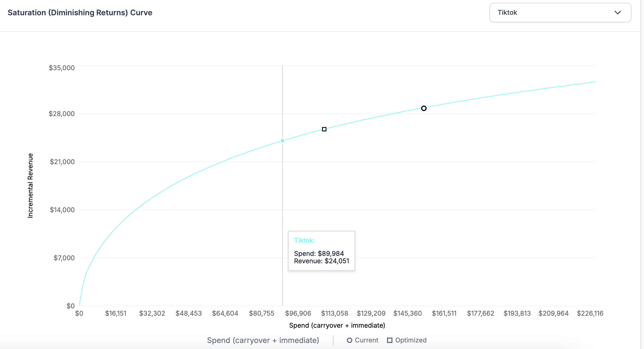Click the chevron arrow in Tiktok selector
Screen dimensions: 644x349
pos(618,13)
